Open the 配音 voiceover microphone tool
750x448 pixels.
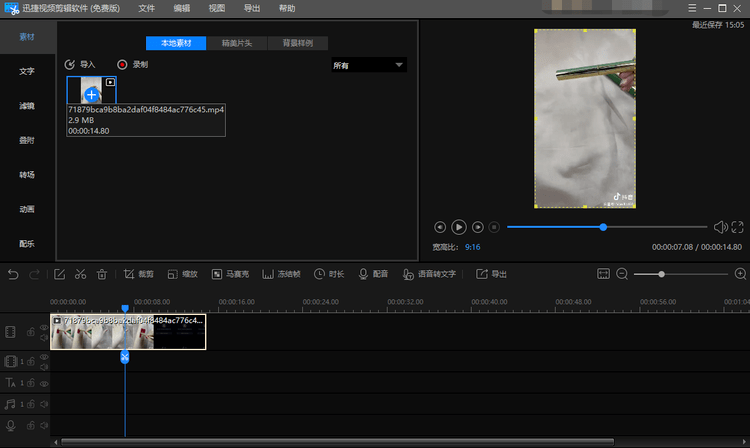pos(373,274)
